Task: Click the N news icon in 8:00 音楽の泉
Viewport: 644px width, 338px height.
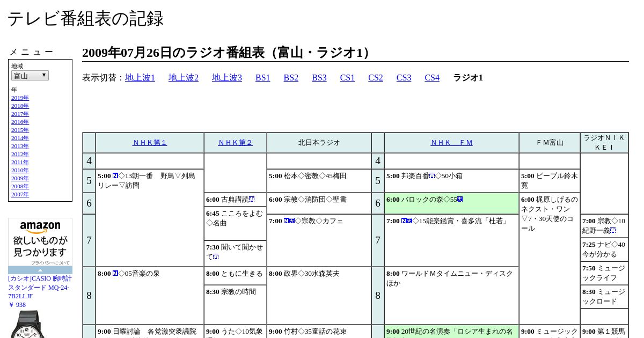Action: tap(115, 274)
